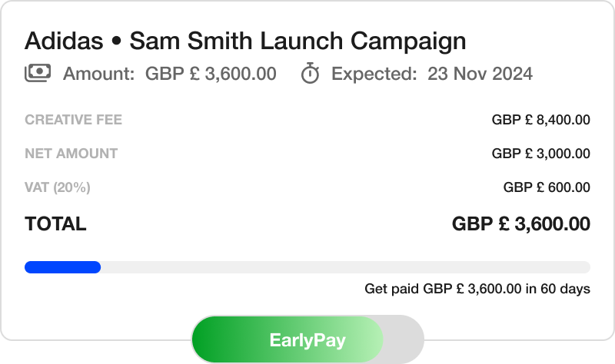Click the bold total GBP £ 3,600.00
The height and width of the screenshot is (364, 615).
[520, 224]
